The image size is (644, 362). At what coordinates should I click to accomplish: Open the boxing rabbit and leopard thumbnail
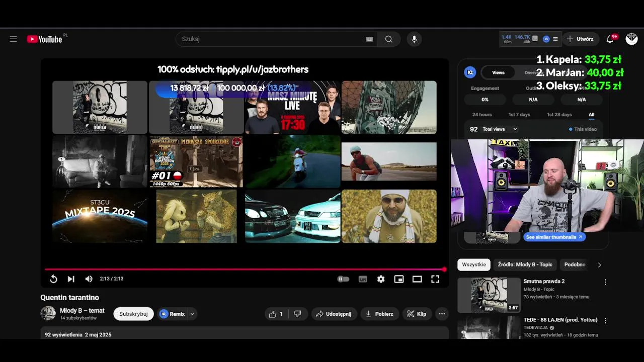[x=196, y=216]
